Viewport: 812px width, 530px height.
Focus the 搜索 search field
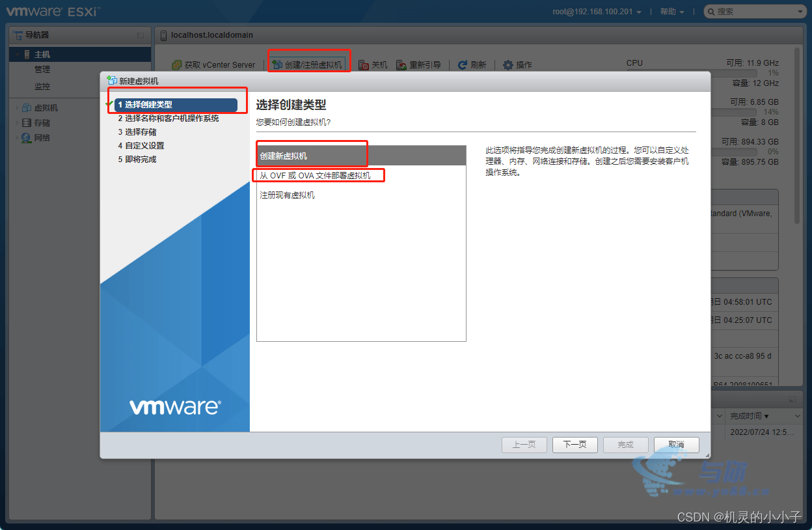click(x=756, y=12)
